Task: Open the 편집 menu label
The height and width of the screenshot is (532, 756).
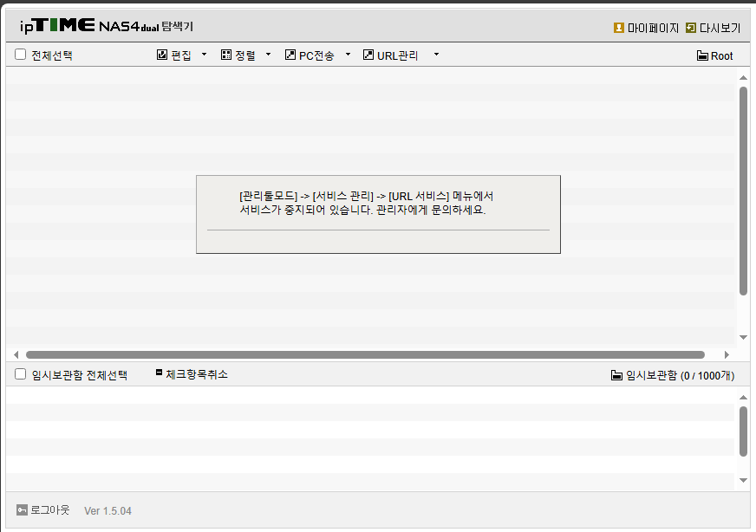Action: point(181,56)
